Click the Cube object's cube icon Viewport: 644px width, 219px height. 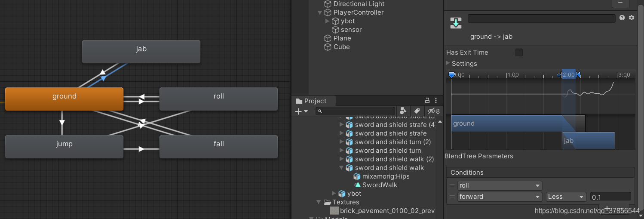(x=328, y=47)
